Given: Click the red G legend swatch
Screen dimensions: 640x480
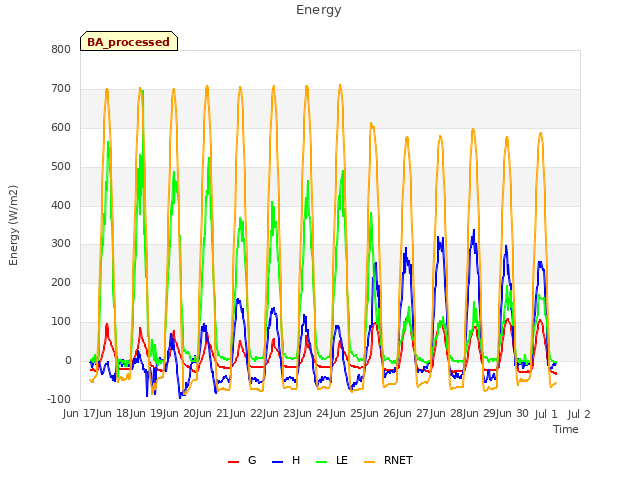Looking at the screenshot, I should point(233,462).
